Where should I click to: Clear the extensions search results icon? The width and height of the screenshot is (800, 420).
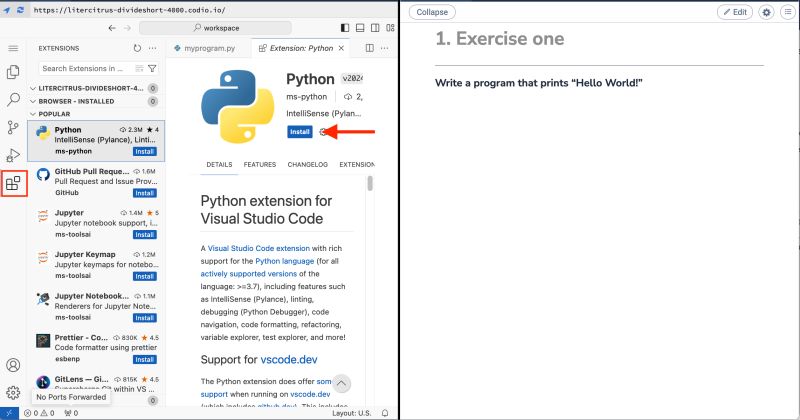[x=139, y=68]
